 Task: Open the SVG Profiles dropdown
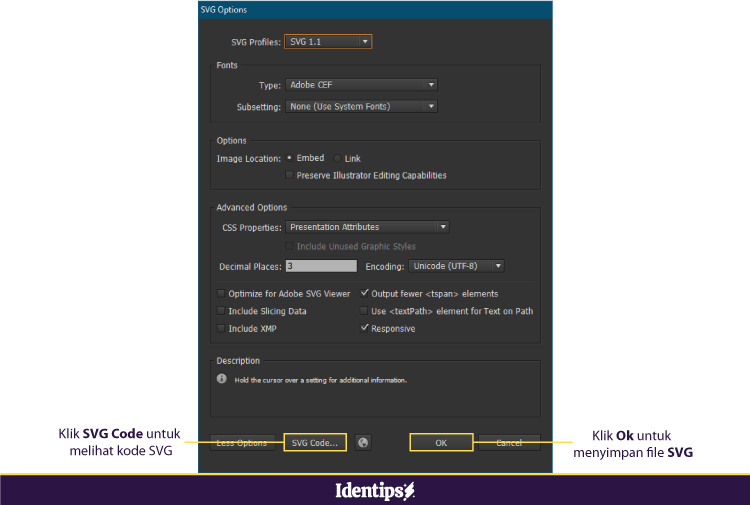click(x=328, y=41)
